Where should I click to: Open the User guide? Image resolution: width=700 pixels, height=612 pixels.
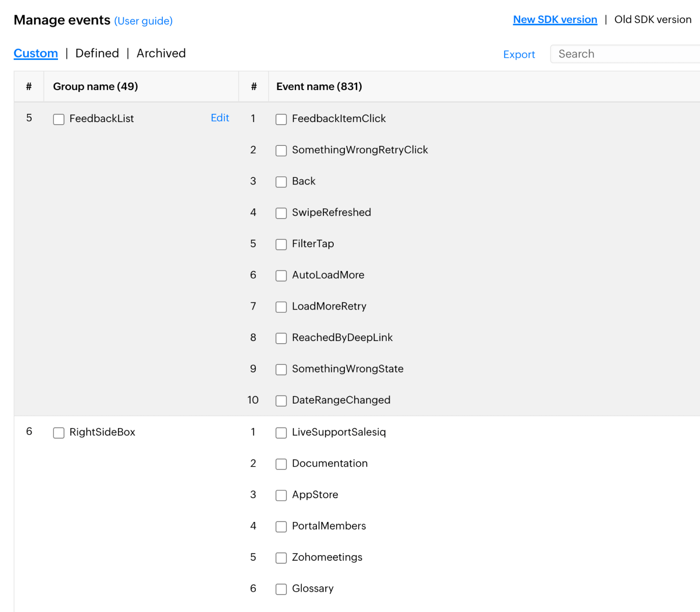point(143,21)
